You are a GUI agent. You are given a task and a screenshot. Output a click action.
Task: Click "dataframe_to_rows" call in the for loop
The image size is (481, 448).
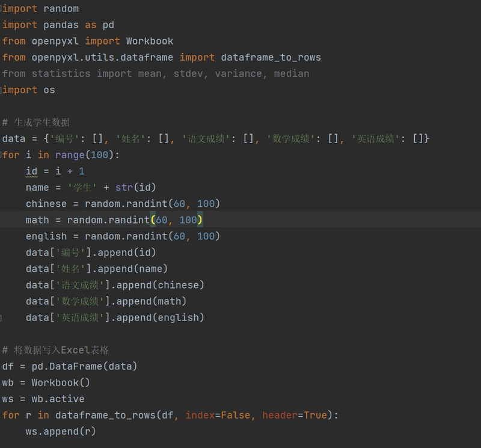[106, 415]
